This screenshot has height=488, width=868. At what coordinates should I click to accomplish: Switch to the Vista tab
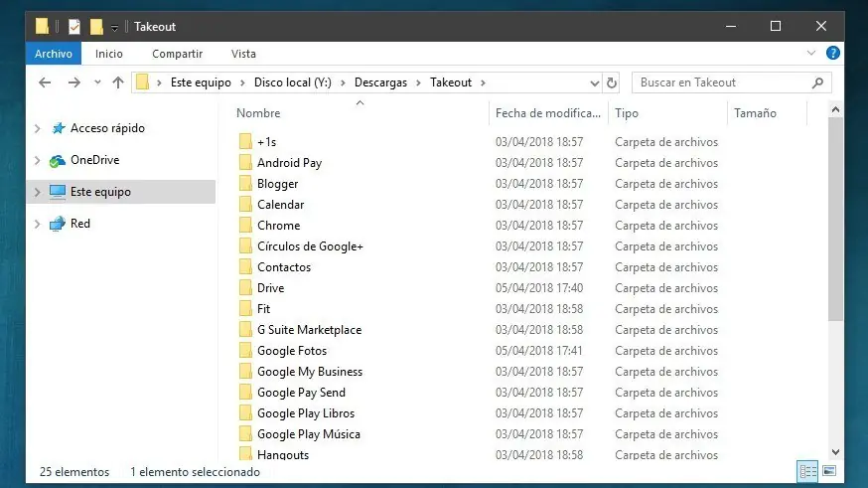click(x=243, y=54)
